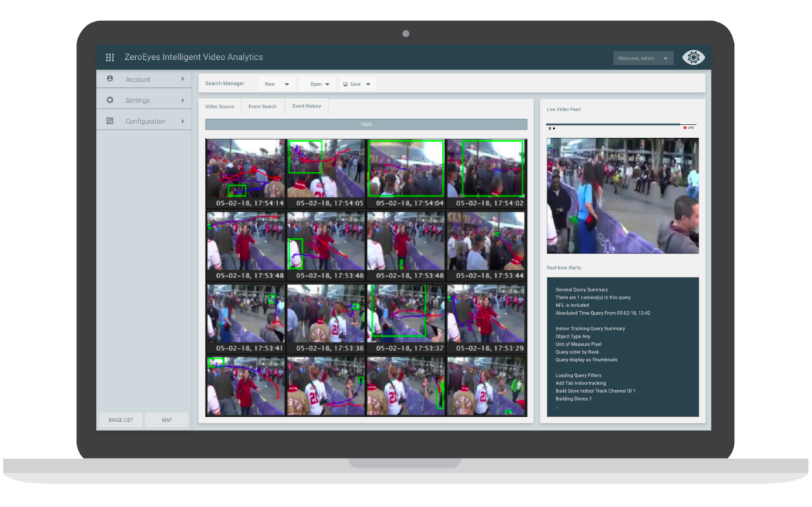812x507 pixels.
Task: Switch to the Event Search tab
Action: (x=262, y=106)
